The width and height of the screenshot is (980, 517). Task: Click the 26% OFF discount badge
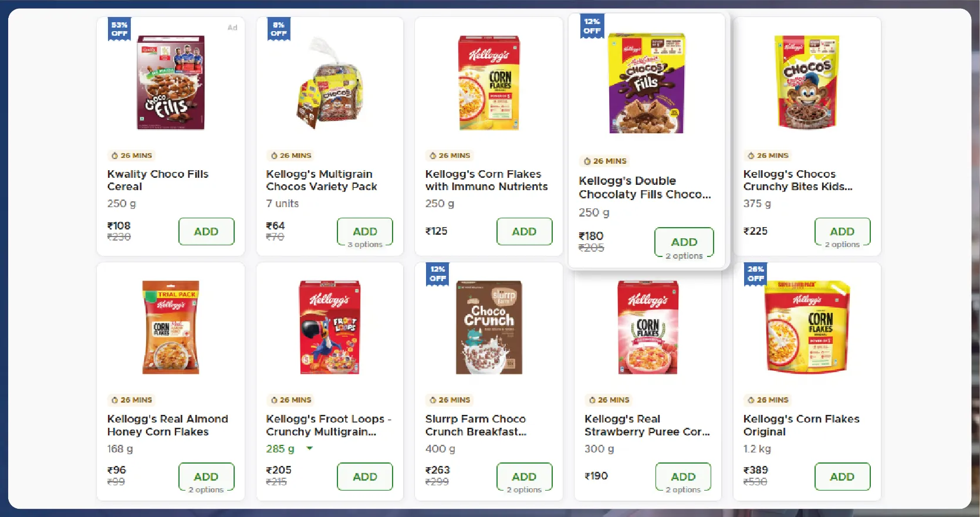point(756,273)
